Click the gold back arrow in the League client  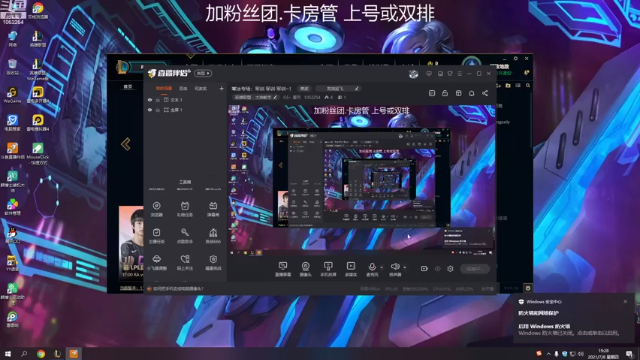click(126, 144)
